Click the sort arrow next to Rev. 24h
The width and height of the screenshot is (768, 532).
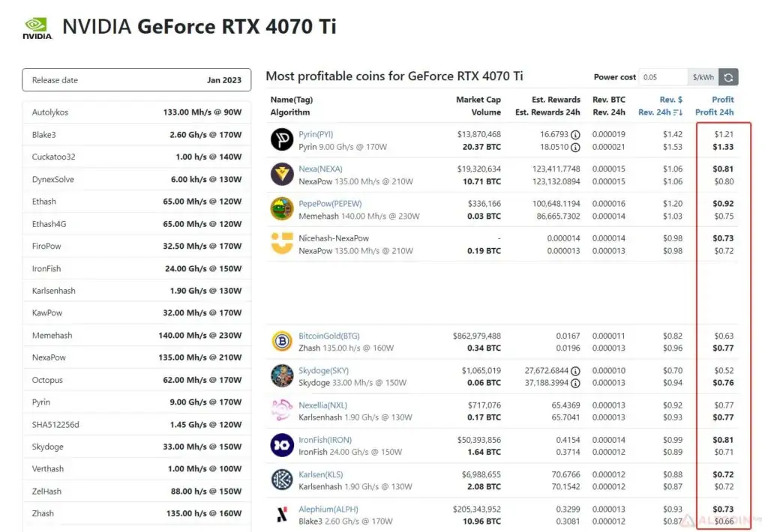(678, 112)
